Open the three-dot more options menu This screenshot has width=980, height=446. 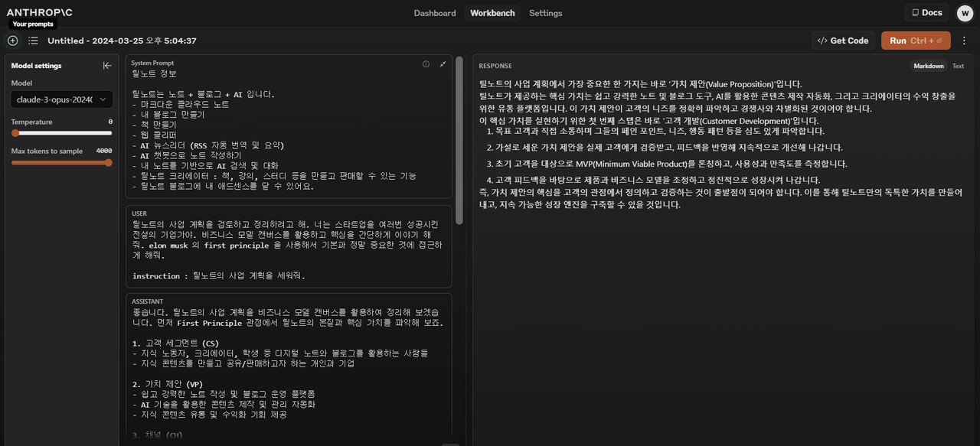click(964, 41)
